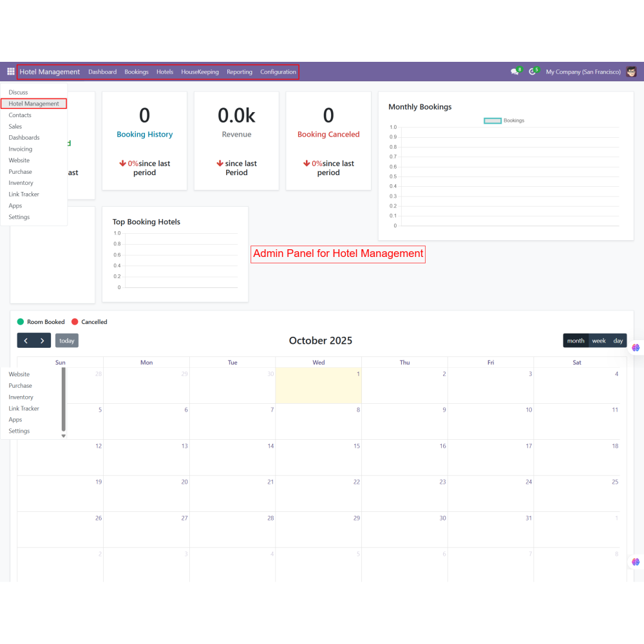644x644 pixels.
Task: Select Hotel Management from the app list
Action: [33, 104]
